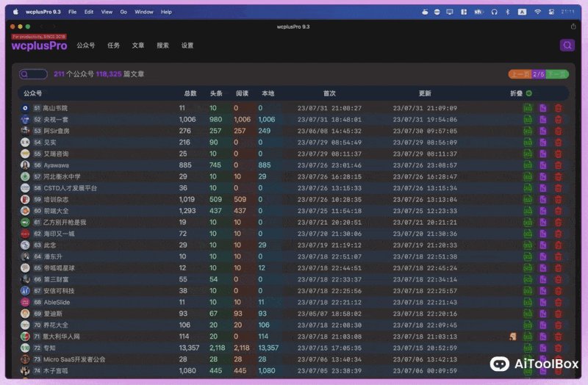The height and width of the screenshot is (385, 588).
Task: Open the Apple menu
Action: pyautogui.click(x=15, y=12)
